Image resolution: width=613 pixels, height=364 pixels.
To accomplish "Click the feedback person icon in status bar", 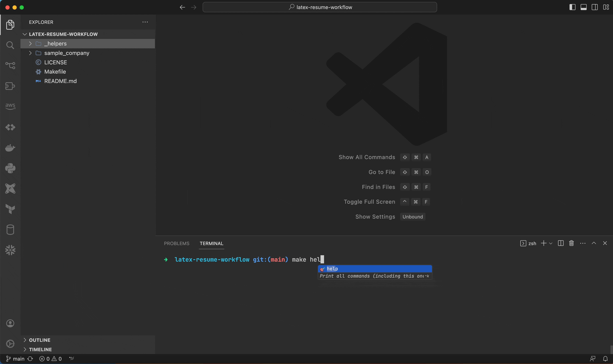I will point(593,359).
